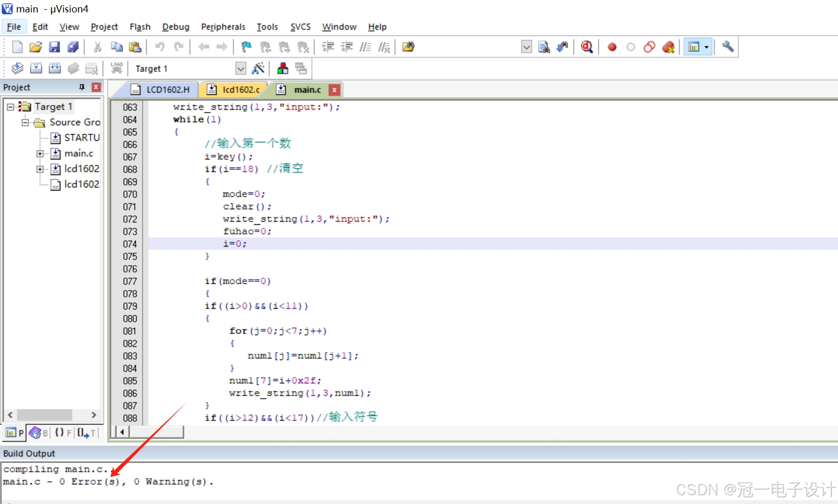Paste from the clipboard icon
Viewport: 838px width, 504px height.
[135, 47]
